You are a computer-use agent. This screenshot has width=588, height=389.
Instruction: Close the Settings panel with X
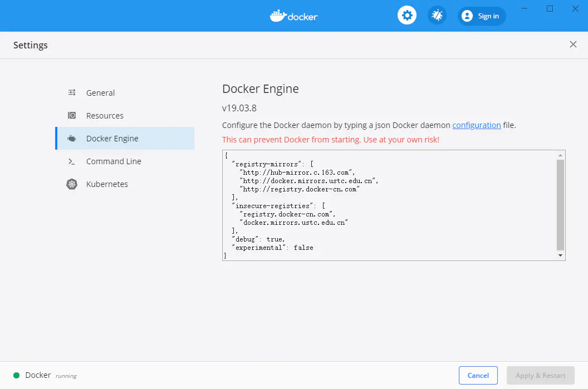point(573,44)
